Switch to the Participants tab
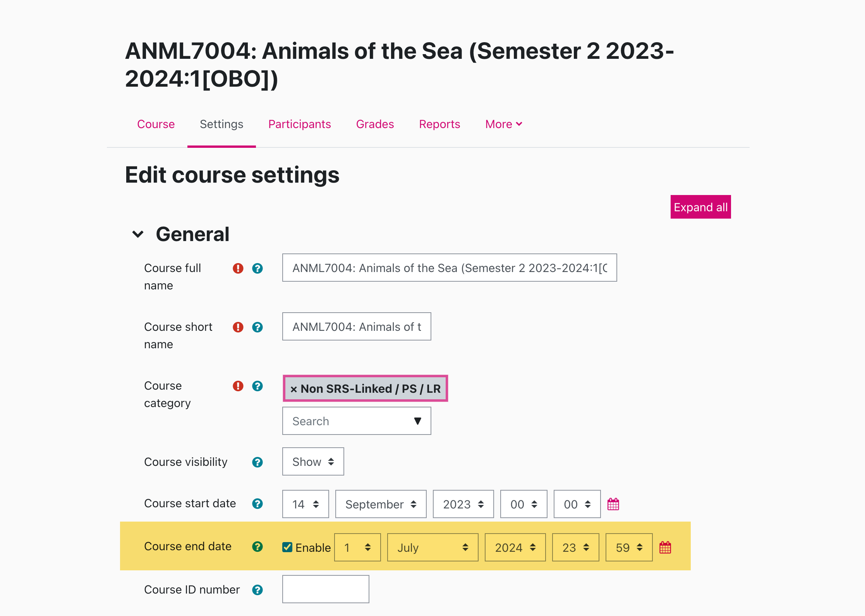The width and height of the screenshot is (865, 616). click(x=299, y=124)
